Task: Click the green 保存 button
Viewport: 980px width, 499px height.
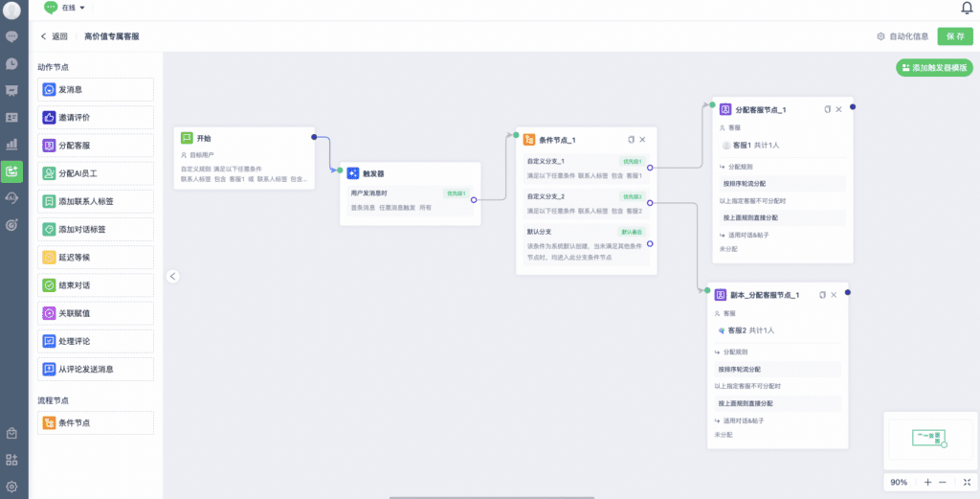Action: pos(954,36)
